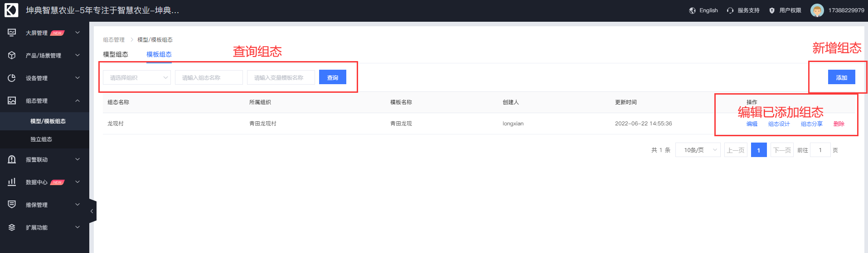Click the 组态管理 picture icon
This screenshot has width=868, height=253.
(x=12, y=100)
